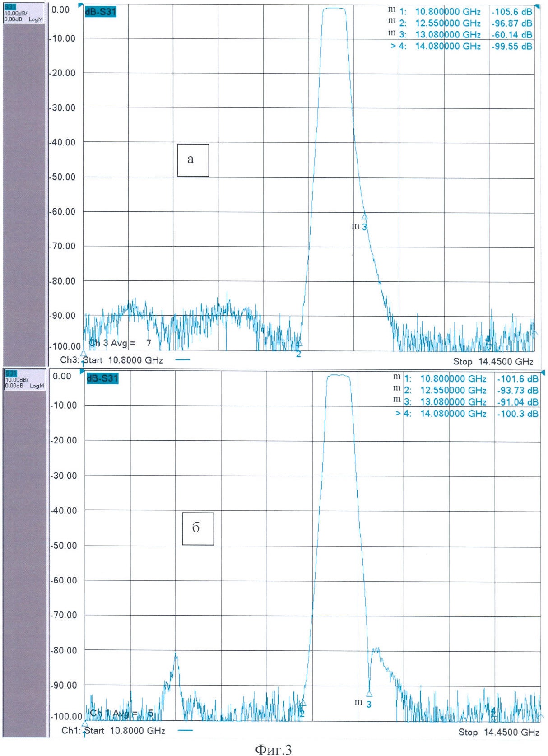
Task: Click Stop 14.4500 GHz field in Ch3 plot
Action: [x=493, y=361]
